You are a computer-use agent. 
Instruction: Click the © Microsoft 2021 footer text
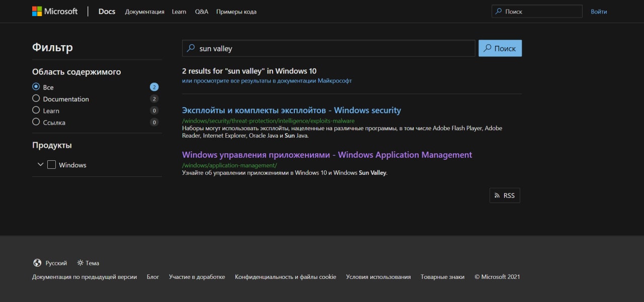tap(497, 277)
